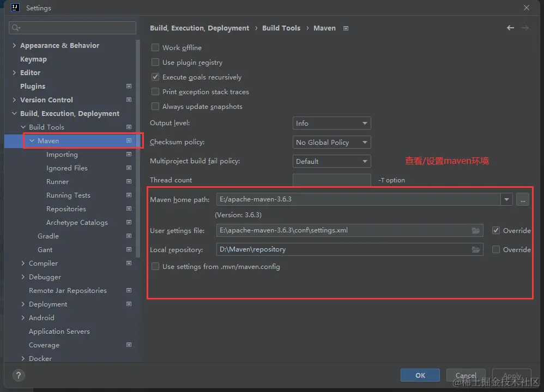Expand the Android node
Screen dimensions: 544x392
23,317
